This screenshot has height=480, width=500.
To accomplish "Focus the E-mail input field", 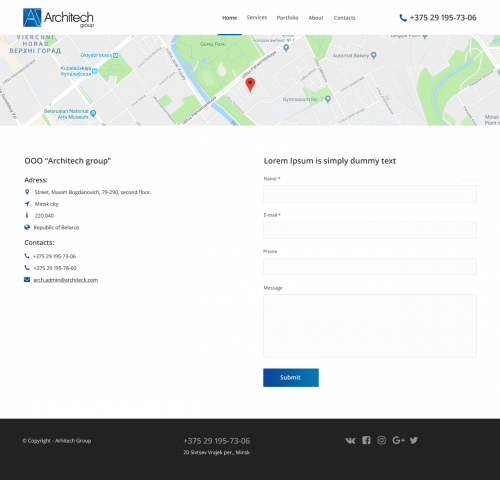I will (370, 230).
